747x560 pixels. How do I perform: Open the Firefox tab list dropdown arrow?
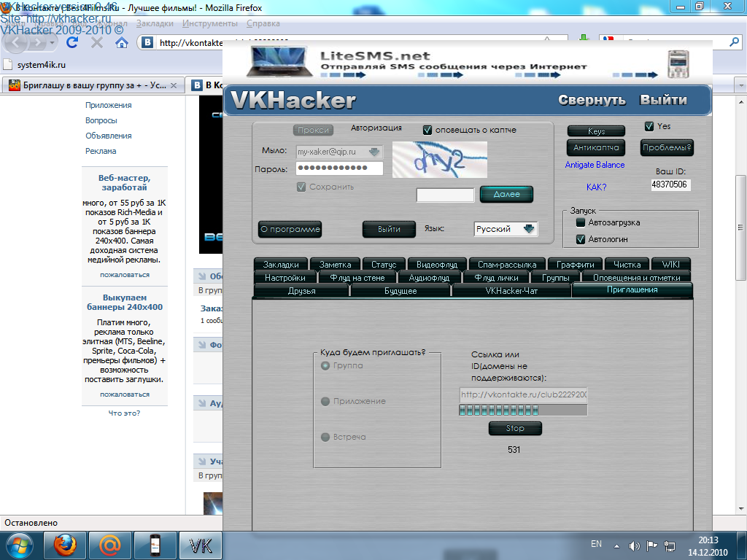point(741,86)
